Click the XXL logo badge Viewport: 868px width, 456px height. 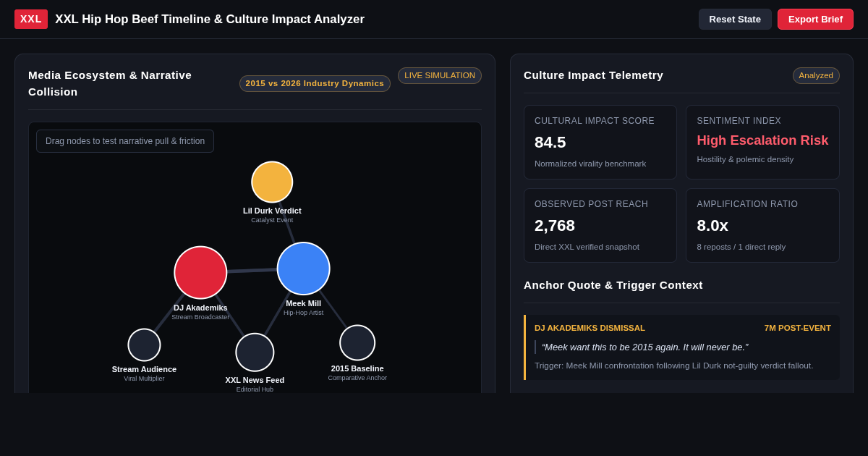(x=31, y=19)
